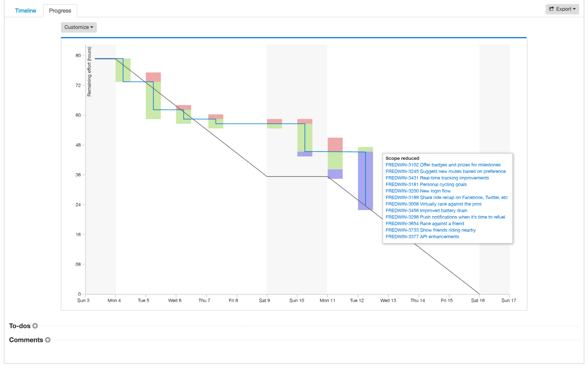588x368 pixels.
Task: Select the purple bar on Sun 10
Action: (x=305, y=154)
